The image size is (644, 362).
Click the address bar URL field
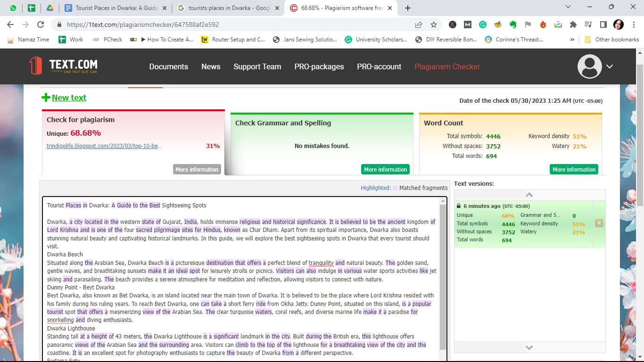pos(236,25)
